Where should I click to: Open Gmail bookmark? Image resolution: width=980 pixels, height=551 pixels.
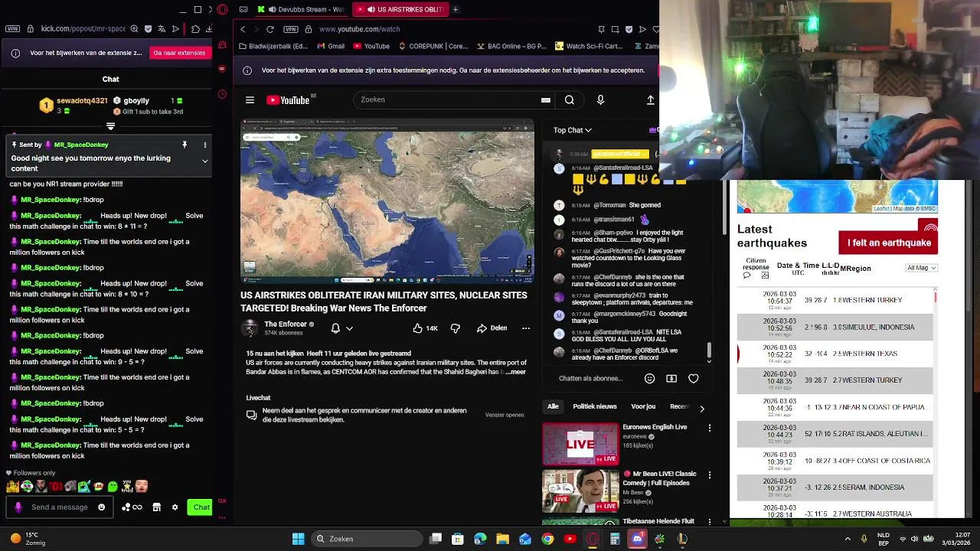330,46
